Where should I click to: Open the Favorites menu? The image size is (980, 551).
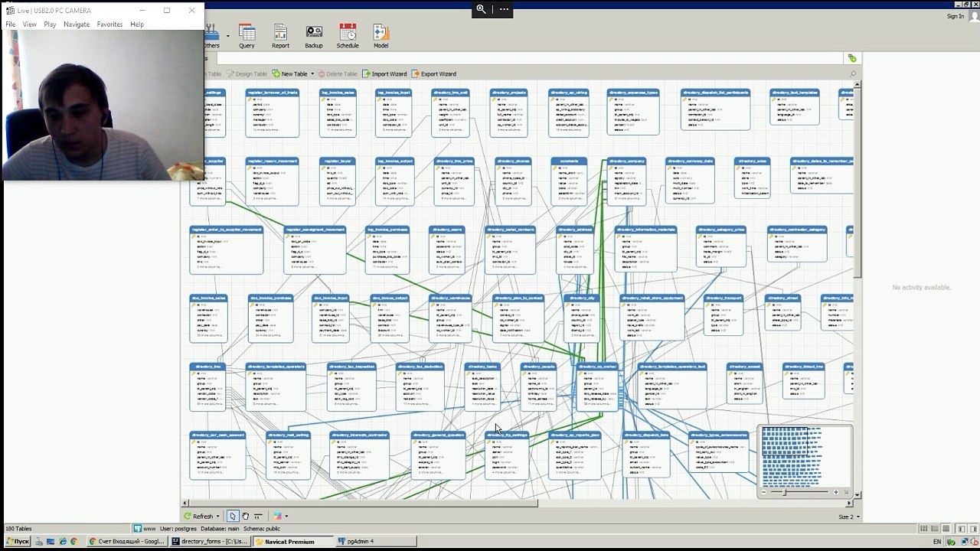point(109,24)
